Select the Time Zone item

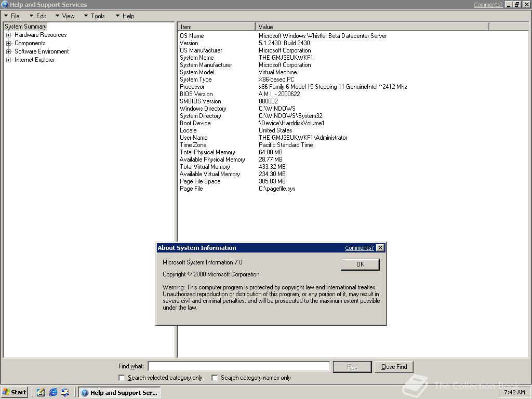pos(193,145)
